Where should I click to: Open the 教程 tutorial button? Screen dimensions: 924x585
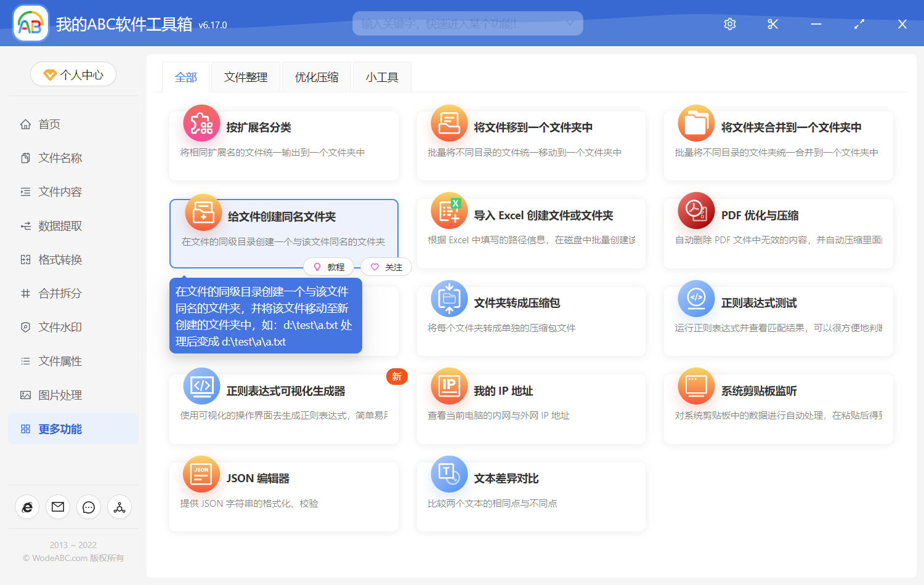330,266
